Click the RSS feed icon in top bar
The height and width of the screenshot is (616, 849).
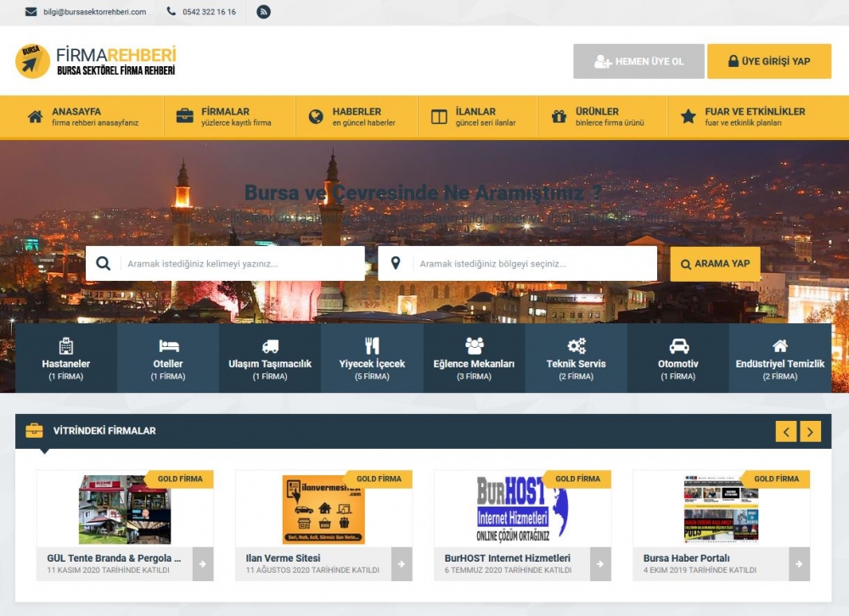[263, 12]
